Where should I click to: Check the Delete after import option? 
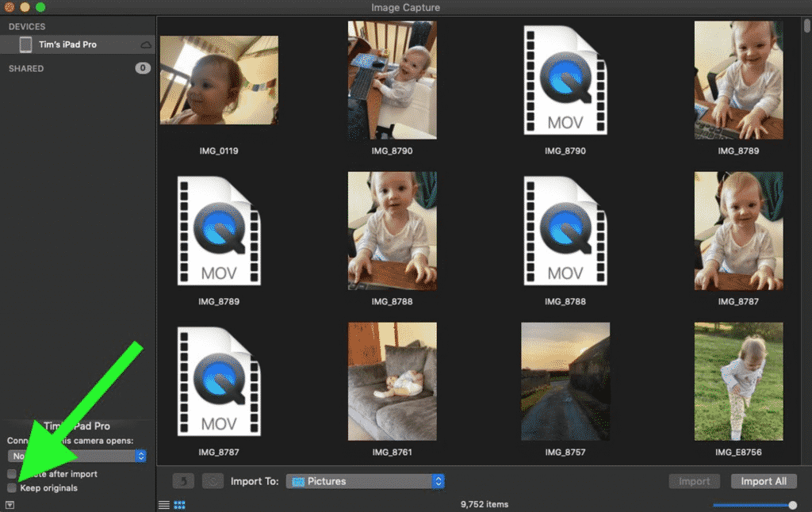[x=11, y=474]
